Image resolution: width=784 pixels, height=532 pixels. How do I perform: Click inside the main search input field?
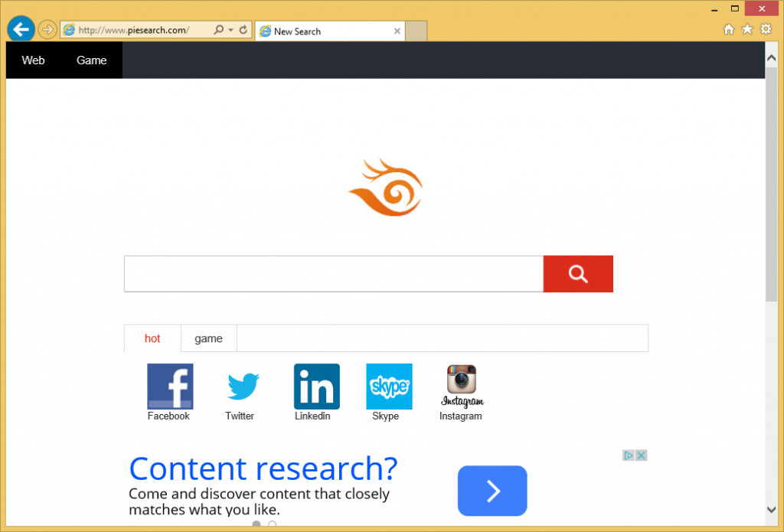click(x=333, y=274)
